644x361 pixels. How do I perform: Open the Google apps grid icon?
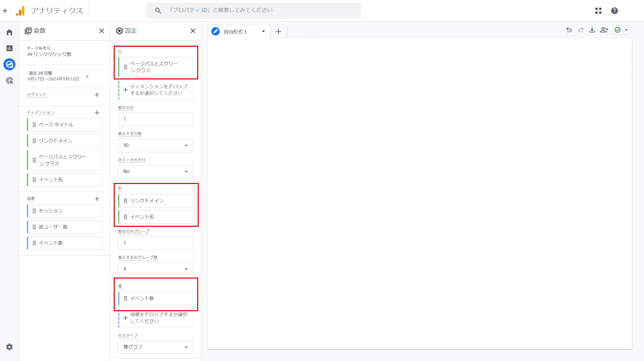point(598,11)
